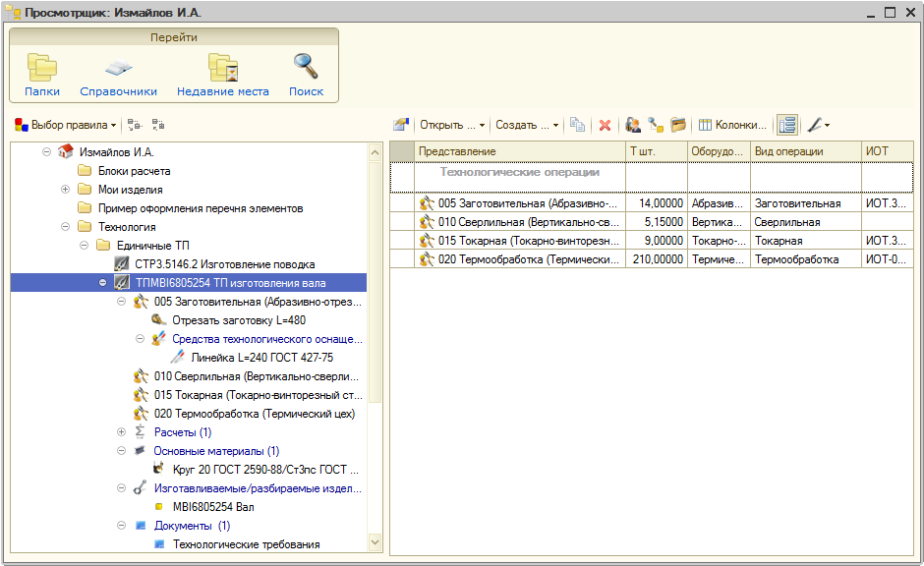
Task: Collapse the Технология folder node
Action: coord(65,227)
